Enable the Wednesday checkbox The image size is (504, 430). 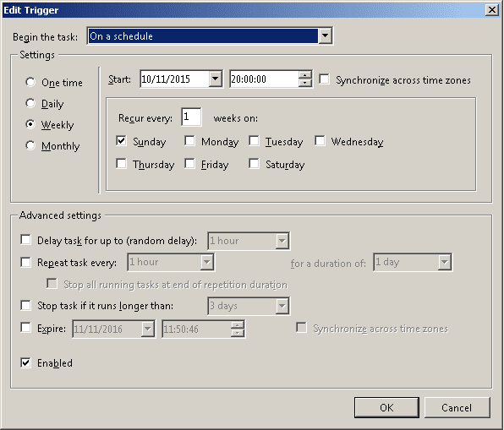point(320,141)
